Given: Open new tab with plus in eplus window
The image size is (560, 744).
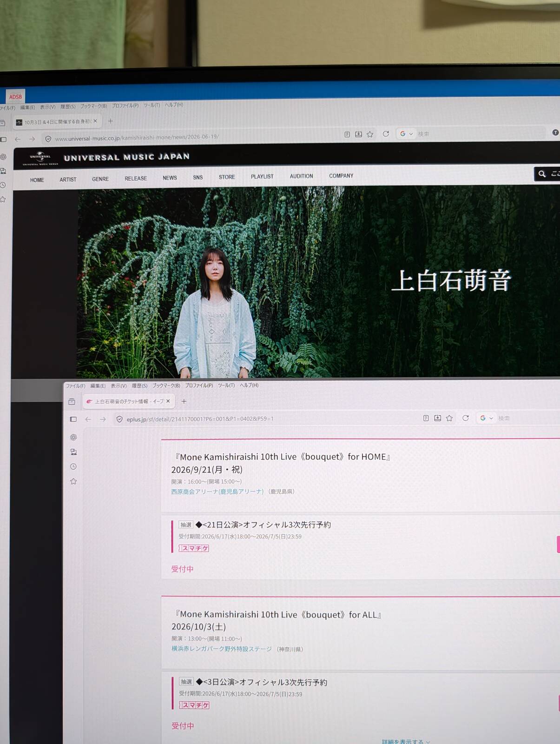Looking at the screenshot, I should tap(184, 401).
